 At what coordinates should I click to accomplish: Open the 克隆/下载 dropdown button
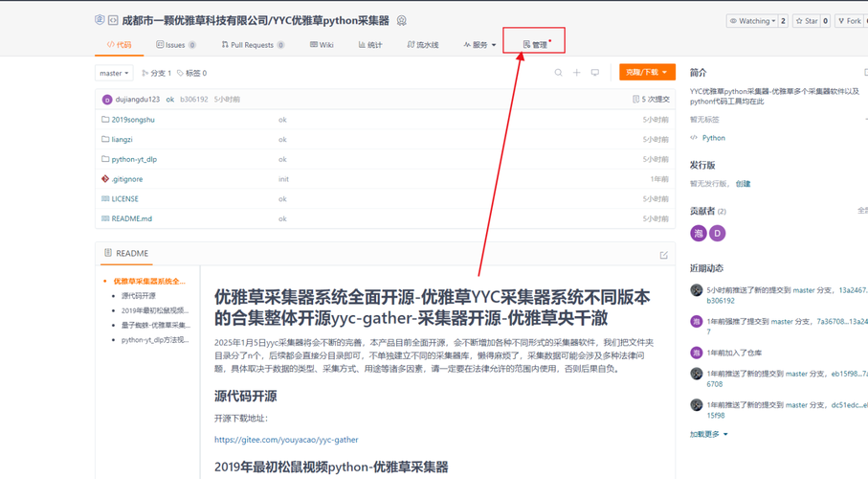647,72
